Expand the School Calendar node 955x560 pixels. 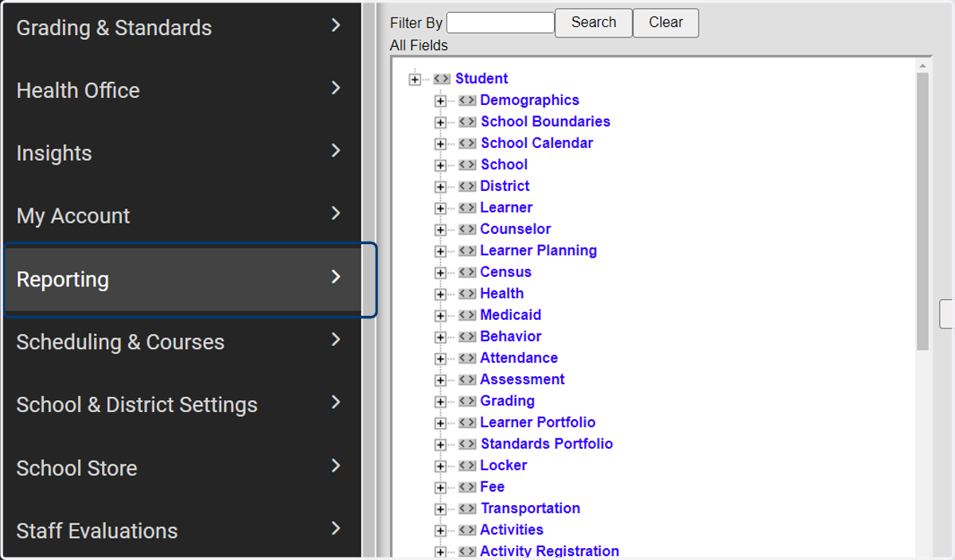(x=440, y=144)
